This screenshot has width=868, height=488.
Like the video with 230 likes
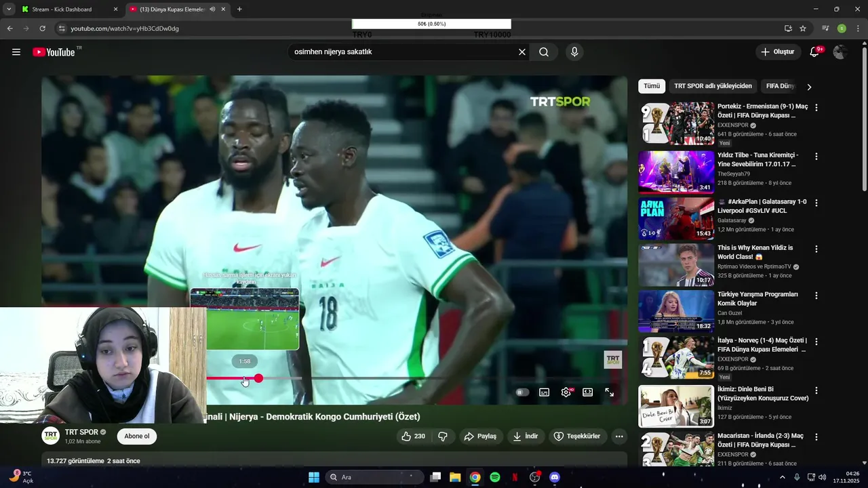tap(414, 436)
